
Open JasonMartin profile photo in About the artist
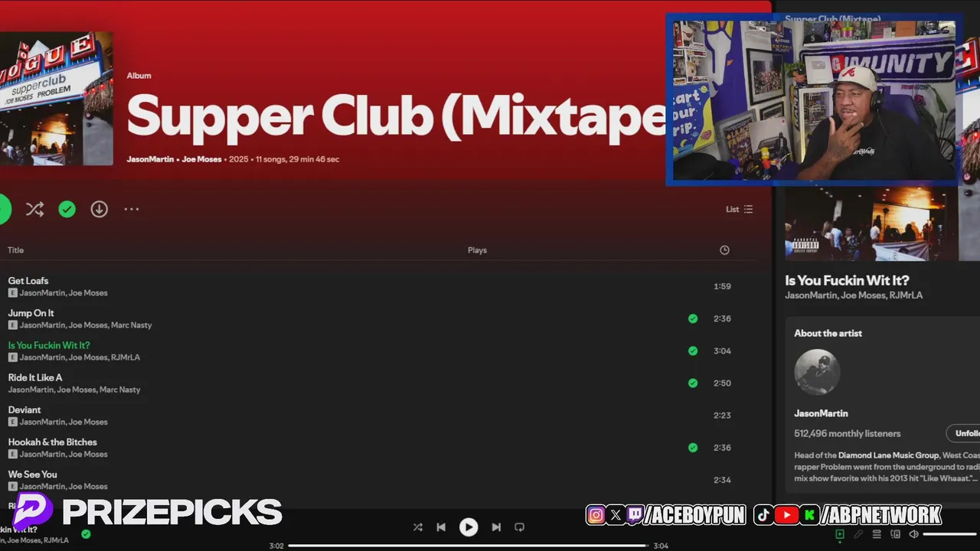pyautogui.click(x=817, y=373)
